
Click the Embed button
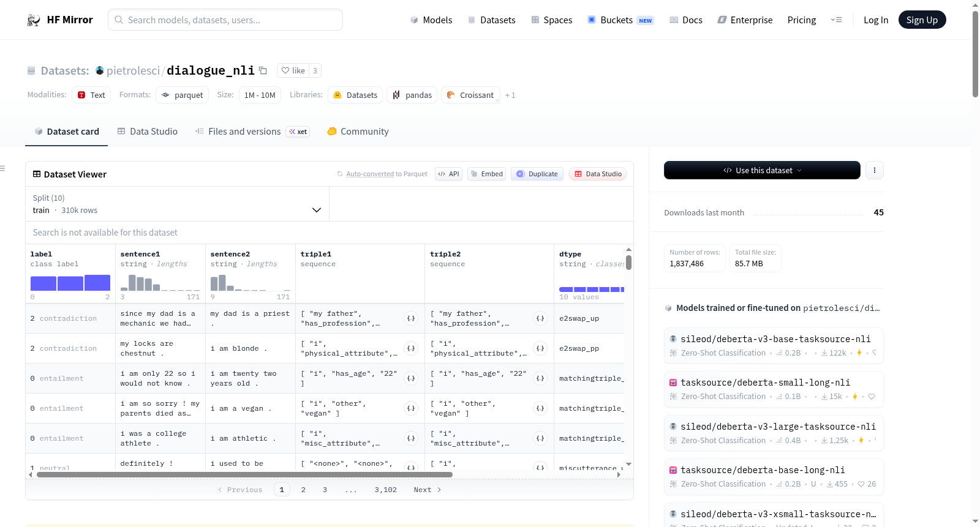click(486, 174)
